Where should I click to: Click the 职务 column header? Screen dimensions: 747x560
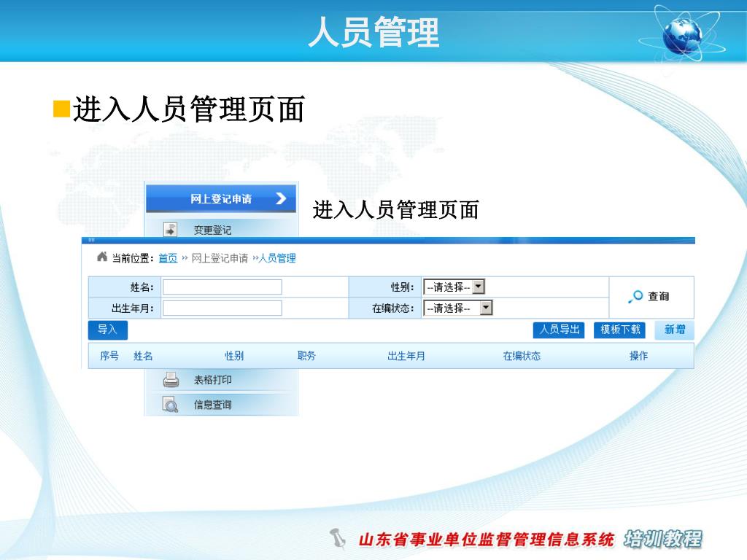pos(306,356)
